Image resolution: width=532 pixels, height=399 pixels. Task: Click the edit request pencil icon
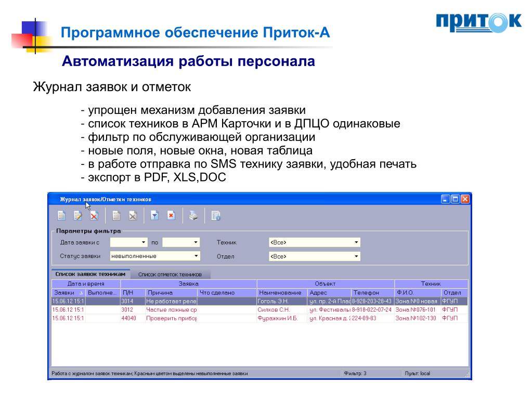click(78, 215)
